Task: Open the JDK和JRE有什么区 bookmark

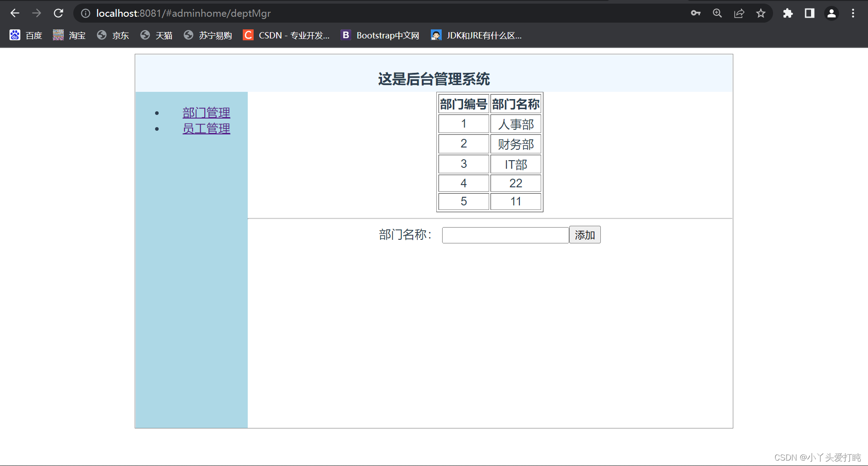Action: [476, 35]
